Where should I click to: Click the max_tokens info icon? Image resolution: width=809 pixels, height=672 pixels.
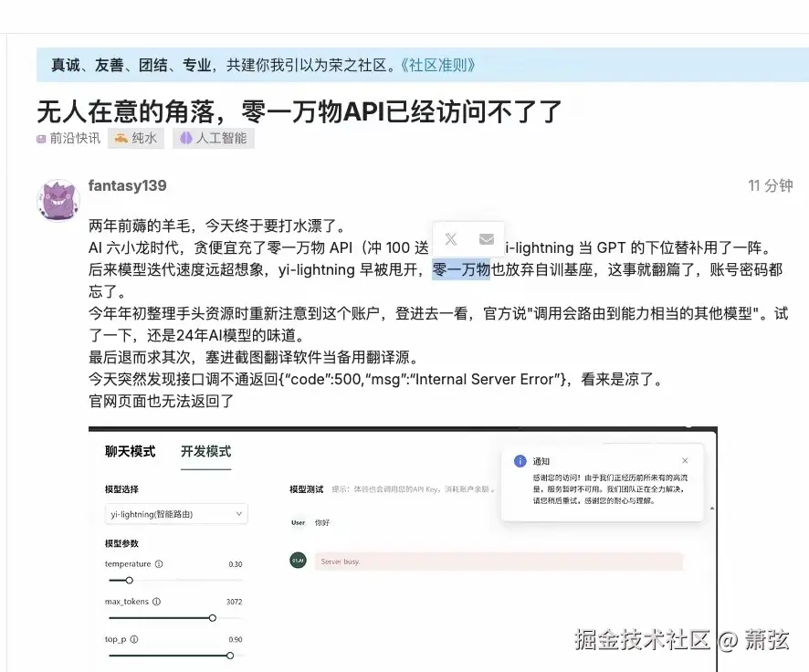157,602
